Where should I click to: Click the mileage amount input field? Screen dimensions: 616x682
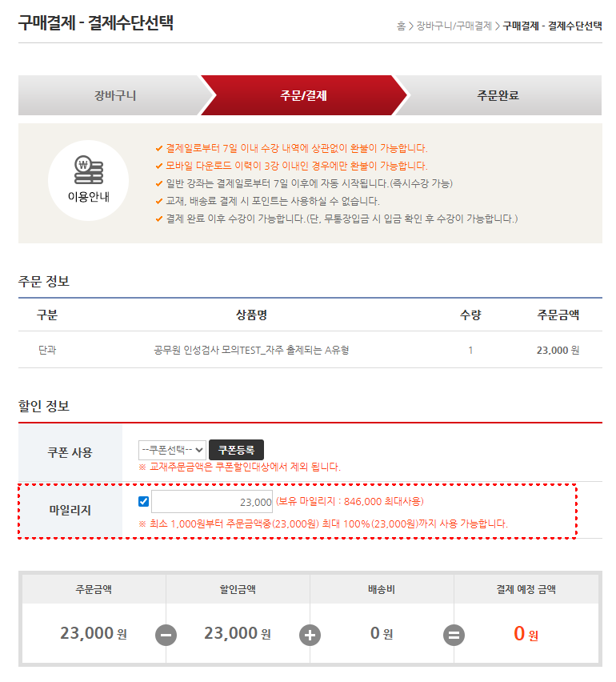pyautogui.click(x=212, y=502)
